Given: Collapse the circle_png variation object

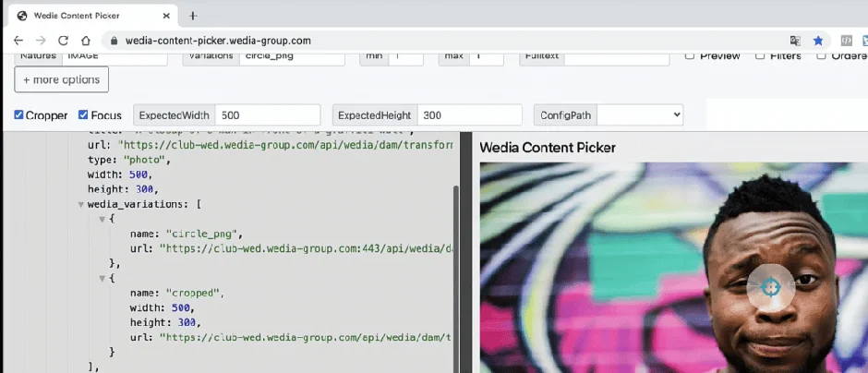Looking at the screenshot, I should coord(102,219).
